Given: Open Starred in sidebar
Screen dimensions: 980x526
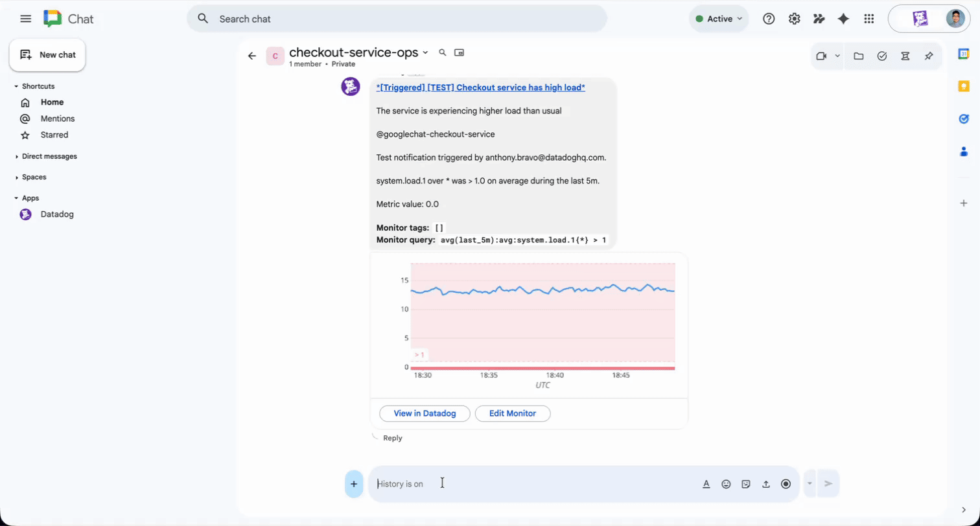Looking at the screenshot, I should [54, 135].
